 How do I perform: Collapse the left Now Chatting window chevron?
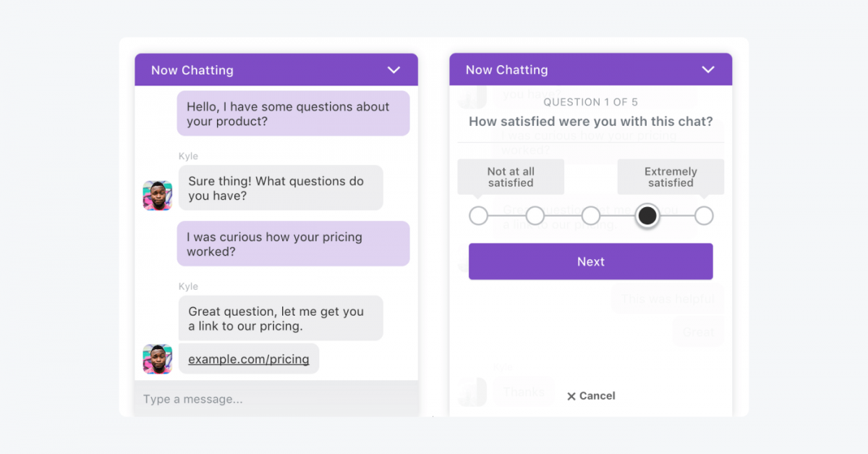(393, 70)
